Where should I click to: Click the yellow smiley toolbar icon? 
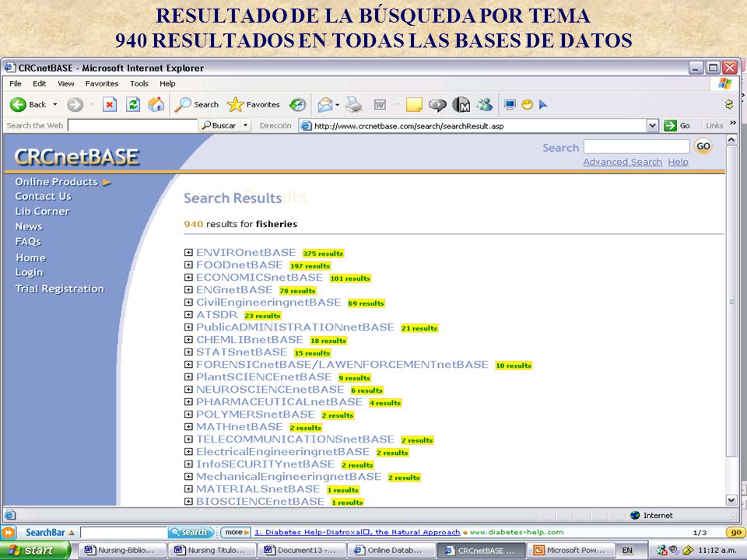(x=527, y=104)
